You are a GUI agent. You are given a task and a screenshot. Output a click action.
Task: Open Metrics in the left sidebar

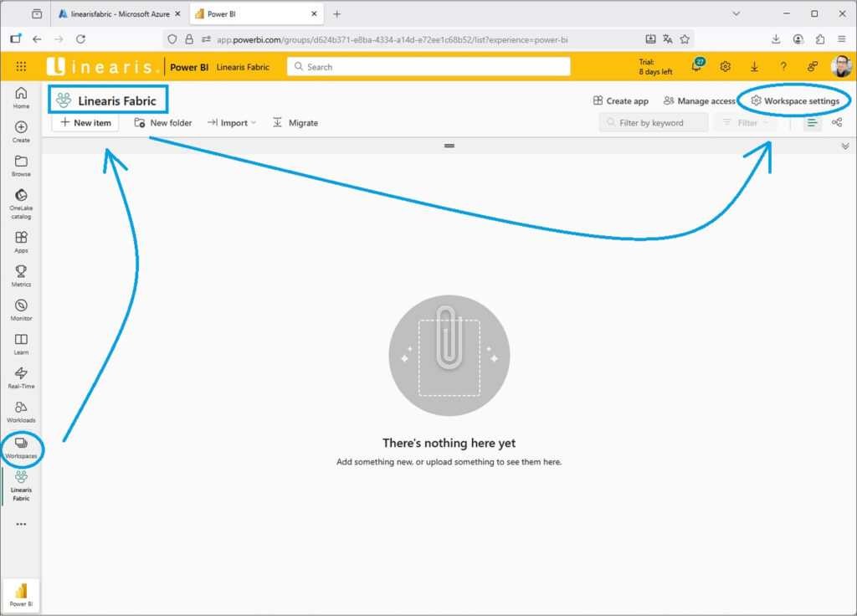click(21, 276)
